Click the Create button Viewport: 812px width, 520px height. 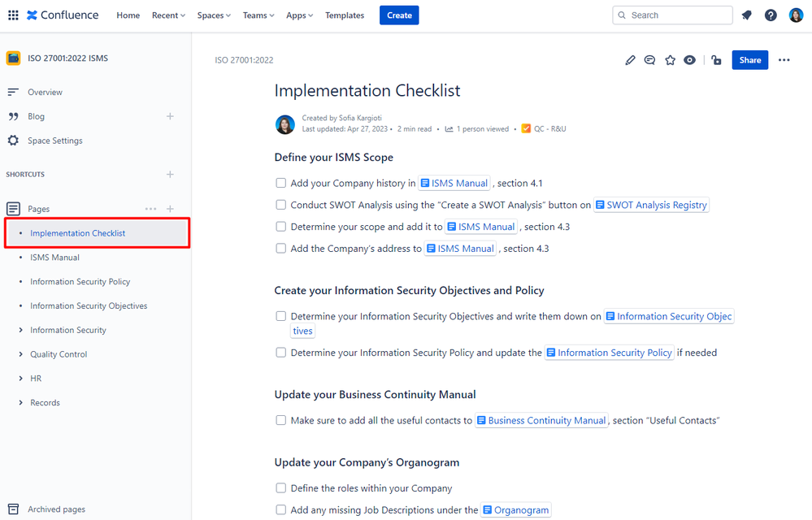pos(398,15)
